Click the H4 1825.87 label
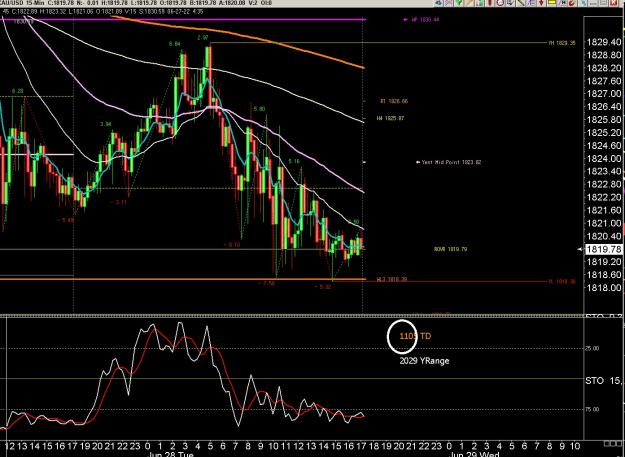Image resolution: width=625 pixels, height=457 pixels. [x=391, y=118]
